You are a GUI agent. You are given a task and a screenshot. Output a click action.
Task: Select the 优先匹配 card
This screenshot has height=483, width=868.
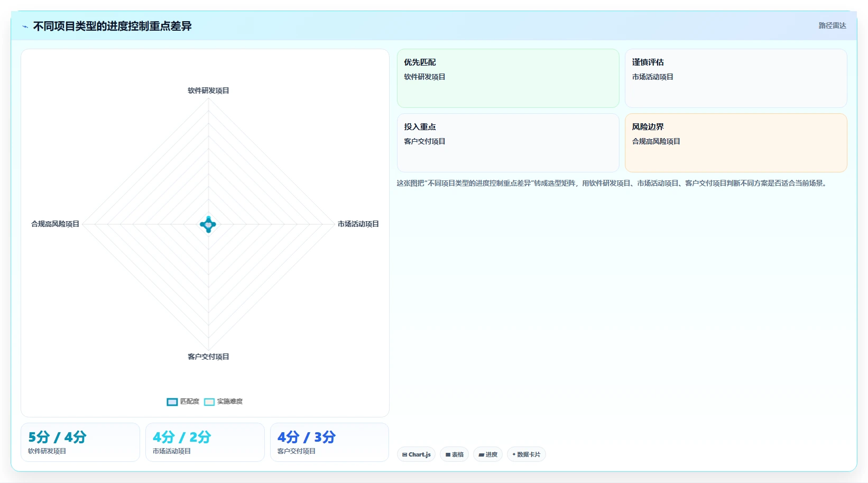(x=508, y=78)
